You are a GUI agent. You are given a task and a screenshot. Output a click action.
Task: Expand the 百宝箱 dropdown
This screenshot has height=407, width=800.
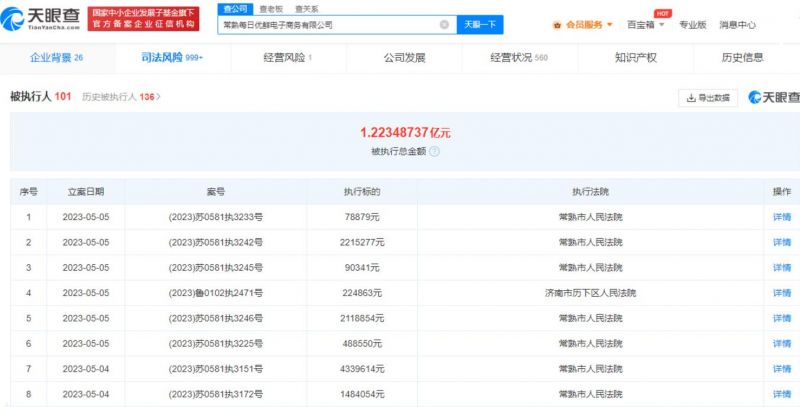click(647, 25)
